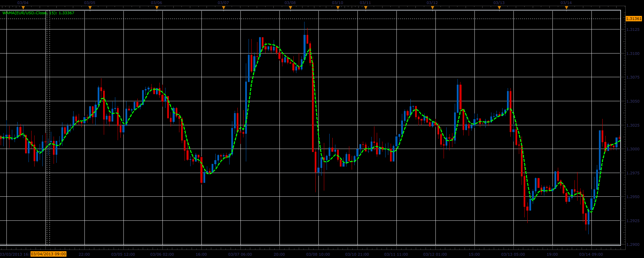Click the orange 1.31361 price tag
This screenshot has height=258, width=644.
point(633,19)
